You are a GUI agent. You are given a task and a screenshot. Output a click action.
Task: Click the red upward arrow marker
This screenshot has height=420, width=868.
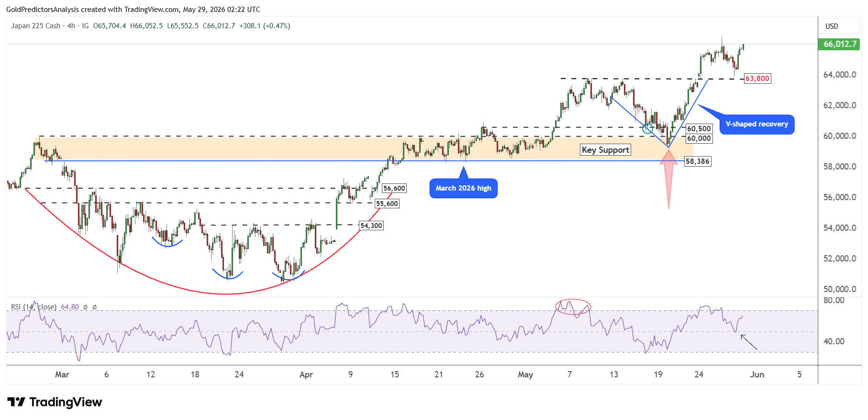668,179
